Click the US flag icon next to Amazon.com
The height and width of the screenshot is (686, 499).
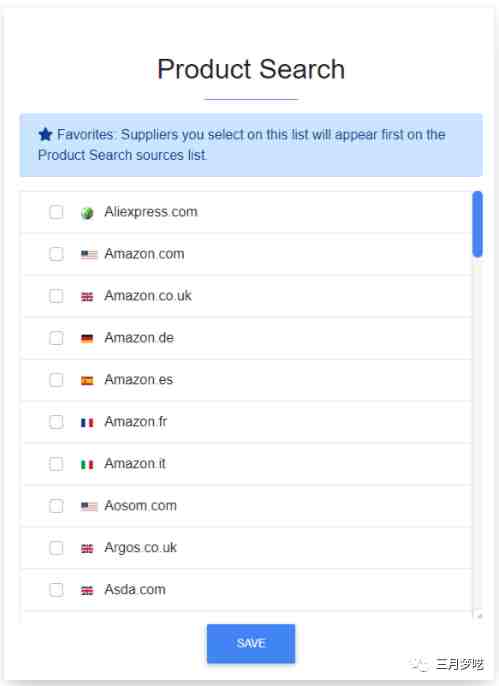89,254
